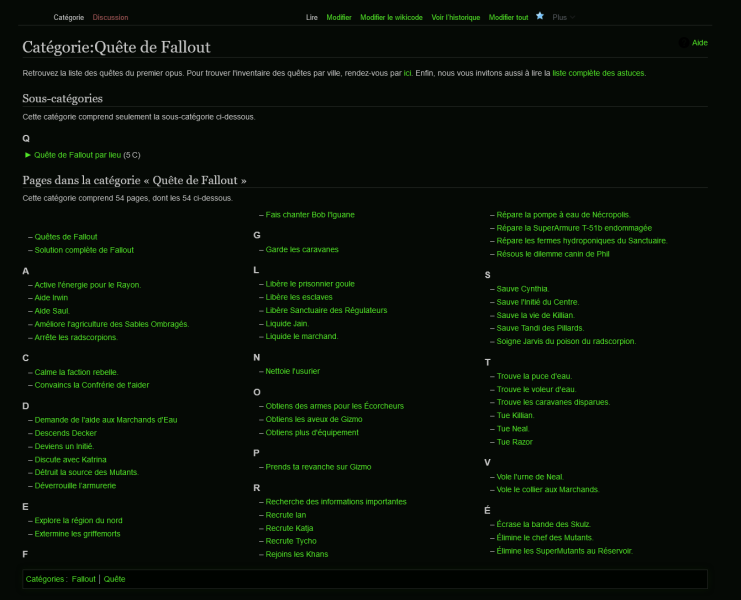Open the Plus dropdown menu

click(563, 17)
